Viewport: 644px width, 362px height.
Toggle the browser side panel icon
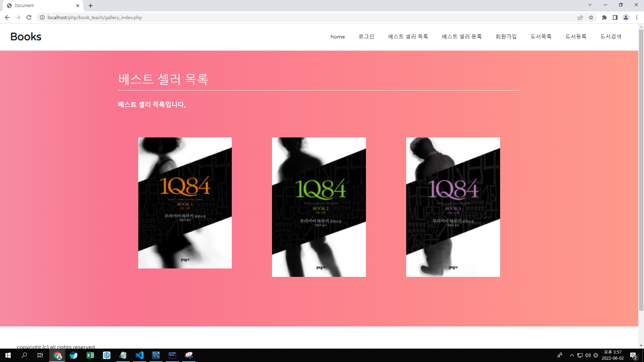coord(615,17)
